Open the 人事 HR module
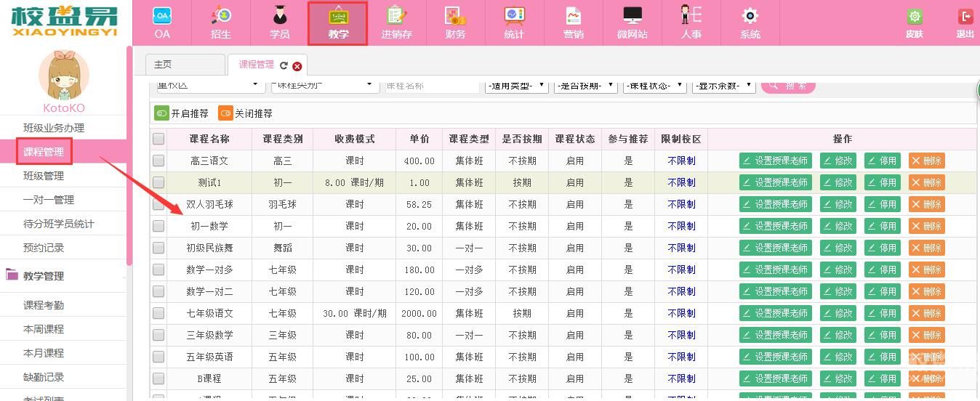Screen dimensions: 980x401 tap(691, 23)
